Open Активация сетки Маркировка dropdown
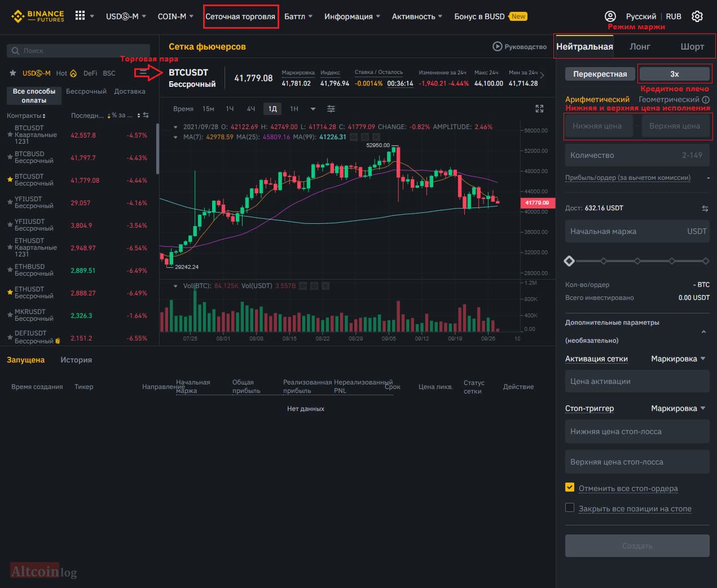This screenshot has width=717, height=588. point(678,359)
